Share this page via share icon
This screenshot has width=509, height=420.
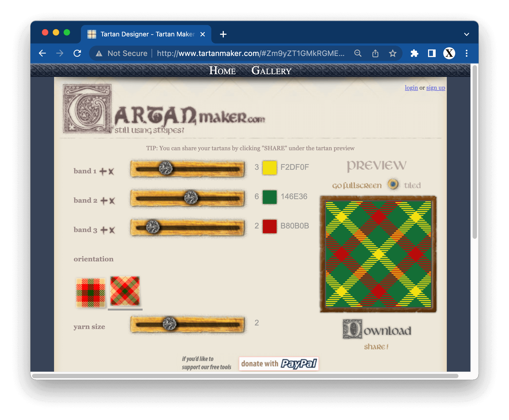pos(375,53)
